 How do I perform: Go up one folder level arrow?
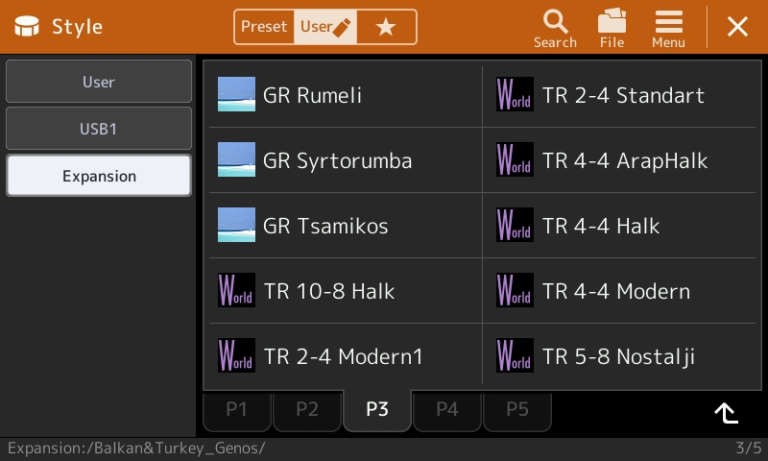click(x=726, y=413)
